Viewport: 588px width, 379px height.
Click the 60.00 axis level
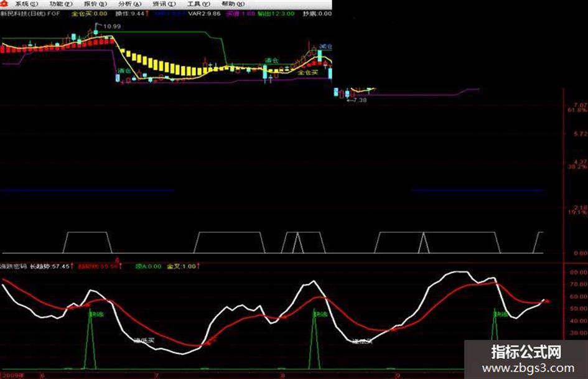(579, 296)
